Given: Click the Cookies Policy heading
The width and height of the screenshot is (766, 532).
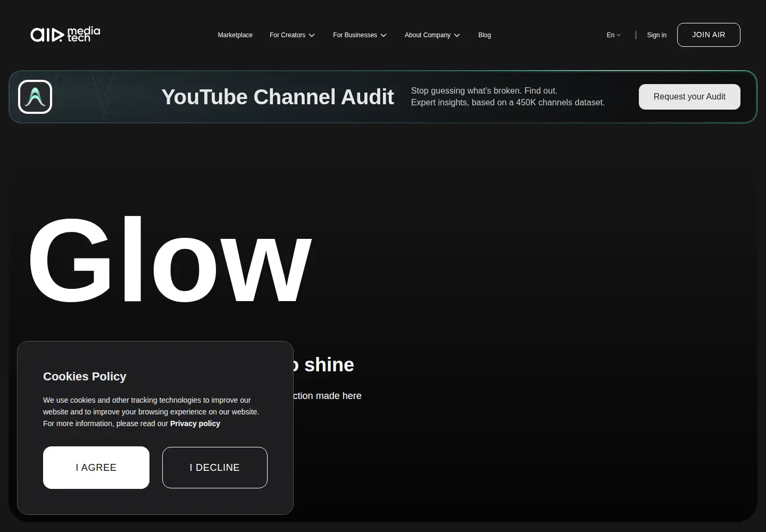Looking at the screenshot, I should 85,376.
